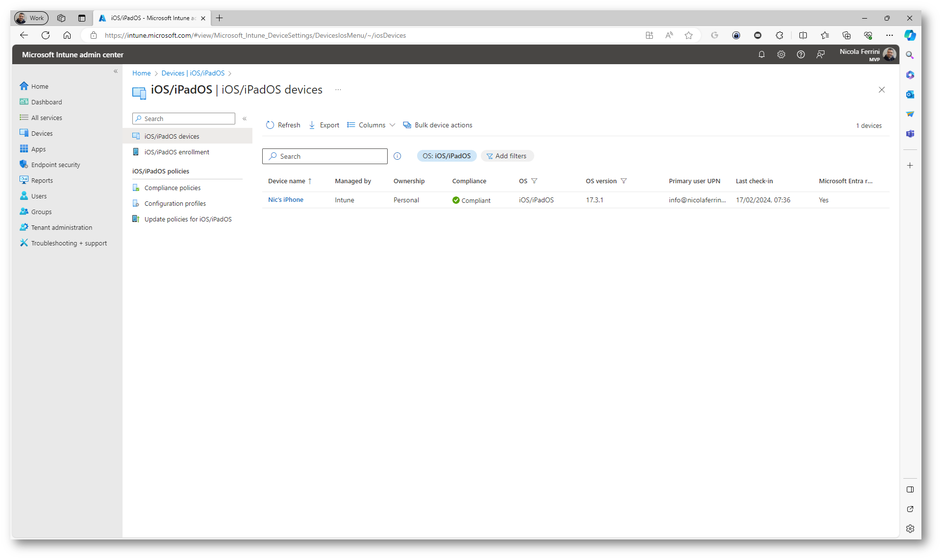Open Work profile menu

click(x=31, y=18)
